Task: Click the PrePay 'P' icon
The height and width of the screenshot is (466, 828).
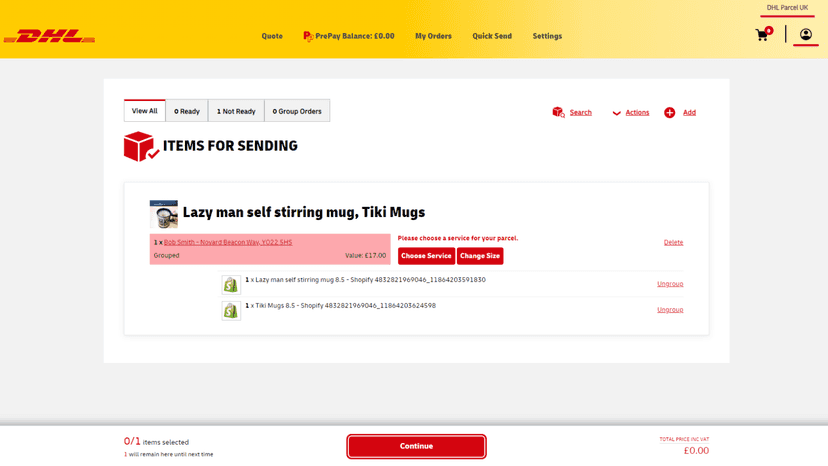Action: [308, 36]
